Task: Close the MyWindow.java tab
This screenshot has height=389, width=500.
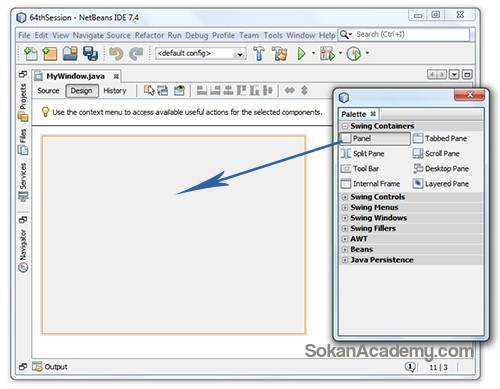Action: [116, 76]
